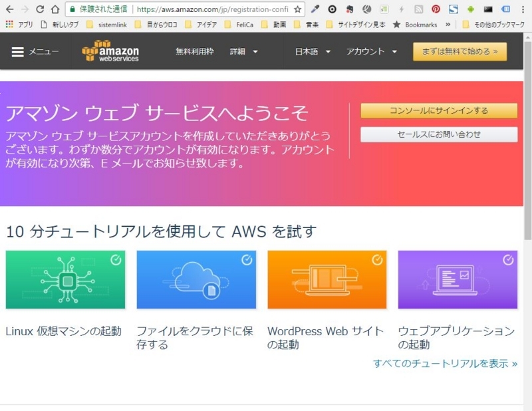
Task: Toggle the checkmark on ウェブアプリケーションの起動 card
Action: (x=507, y=258)
